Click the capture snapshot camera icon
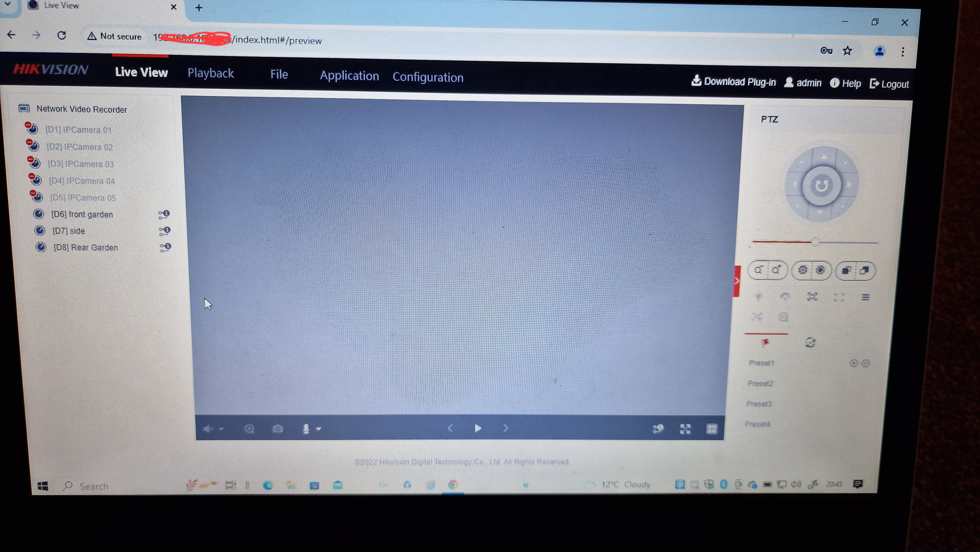This screenshot has width=980, height=552. pyautogui.click(x=278, y=429)
